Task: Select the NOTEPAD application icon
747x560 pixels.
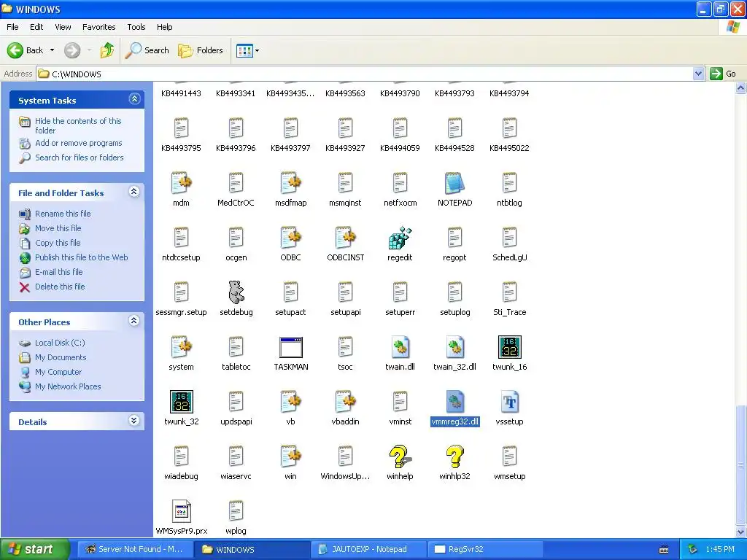Action: pos(454,183)
